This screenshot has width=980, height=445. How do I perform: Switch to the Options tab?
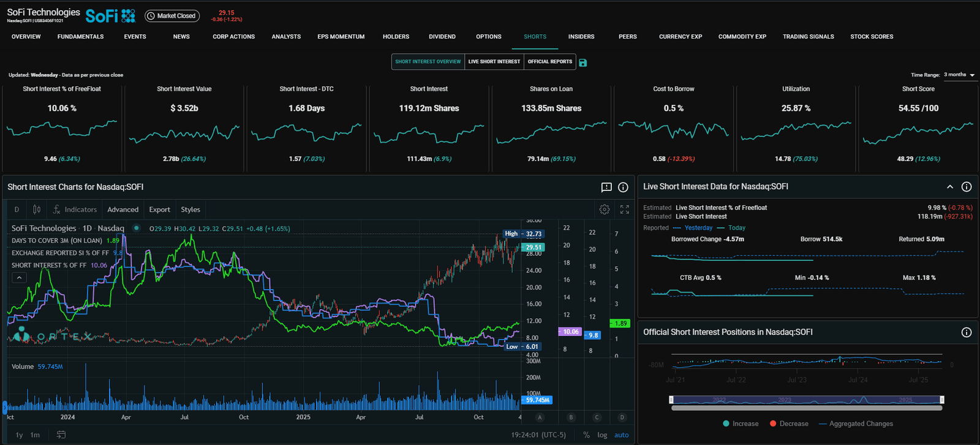coord(488,37)
